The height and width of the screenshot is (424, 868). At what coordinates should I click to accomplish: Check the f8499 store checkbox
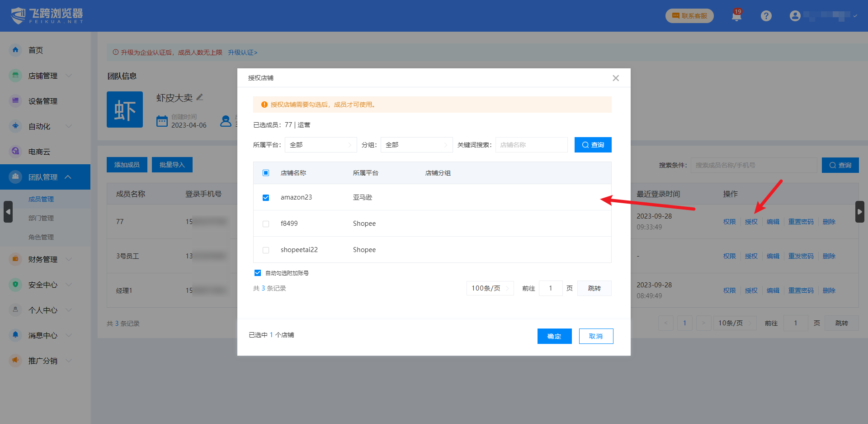[266, 224]
